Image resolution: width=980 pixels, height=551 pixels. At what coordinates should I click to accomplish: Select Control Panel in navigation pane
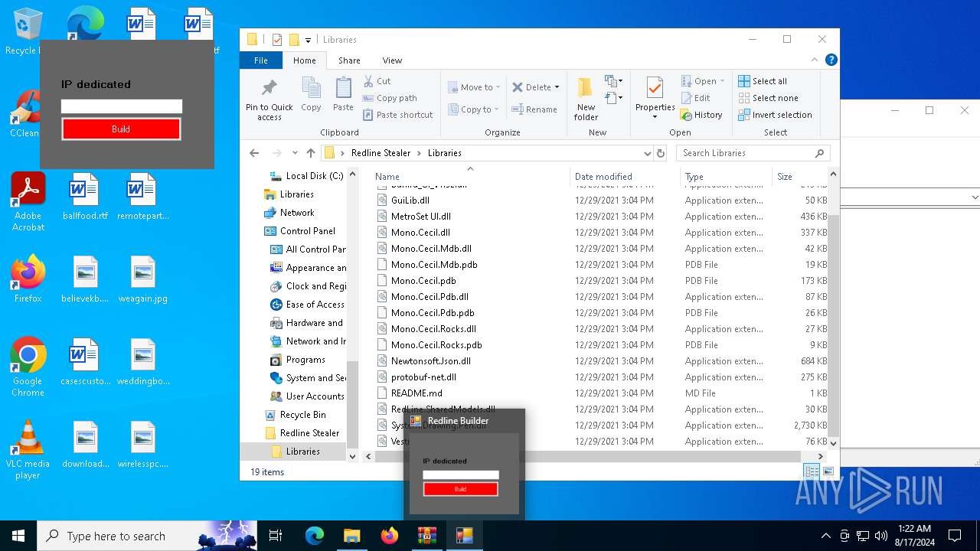pos(307,231)
